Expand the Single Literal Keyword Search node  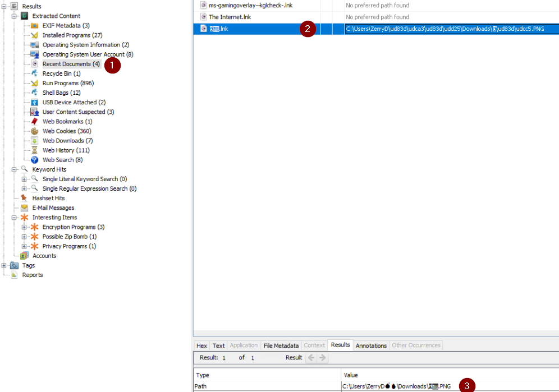click(x=24, y=178)
